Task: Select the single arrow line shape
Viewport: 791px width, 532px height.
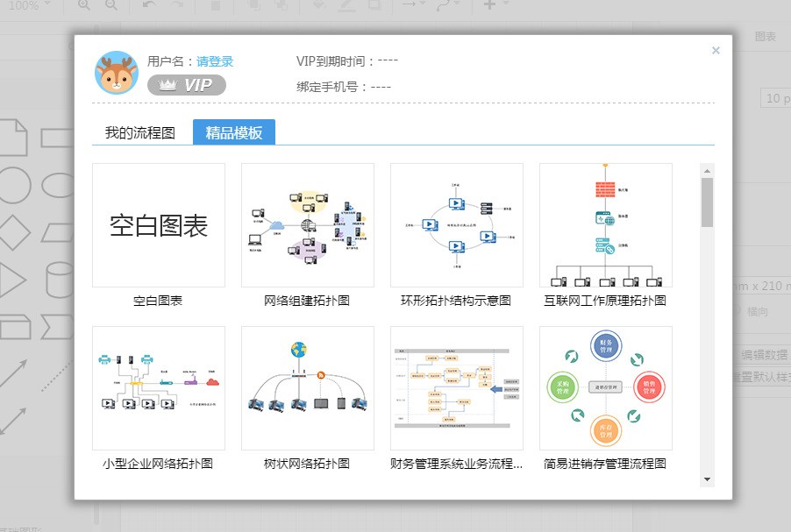Action: tap(14, 374)
